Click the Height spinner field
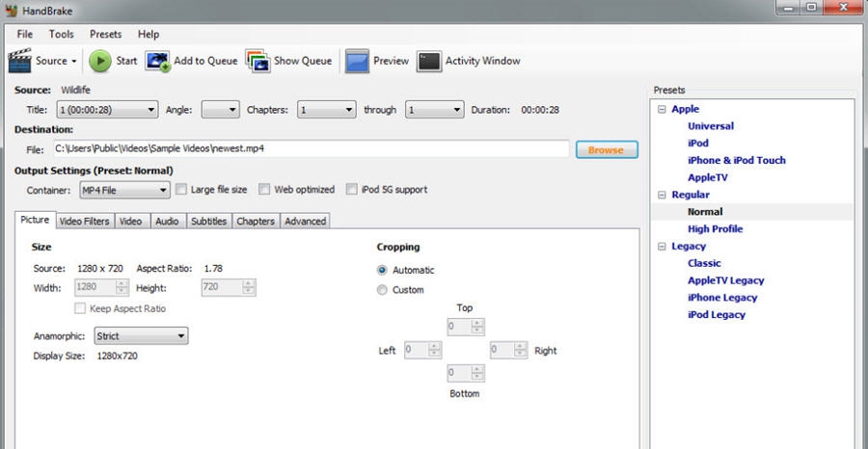868x449 pixels. pos(229,287)
